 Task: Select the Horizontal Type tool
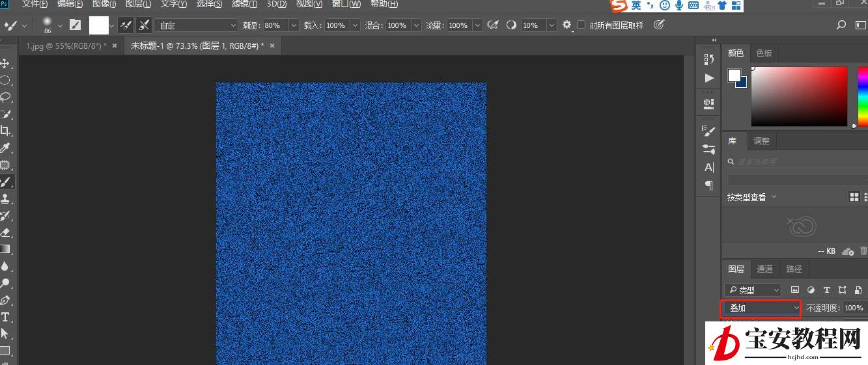pyautogui.click(x=5, y=317)
